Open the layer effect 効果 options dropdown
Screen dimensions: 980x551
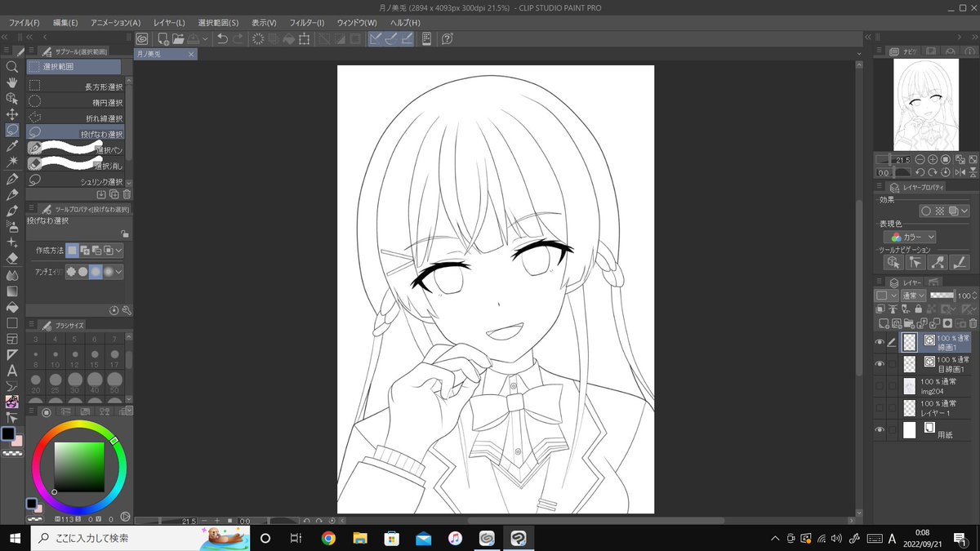[x=964, y=211]
